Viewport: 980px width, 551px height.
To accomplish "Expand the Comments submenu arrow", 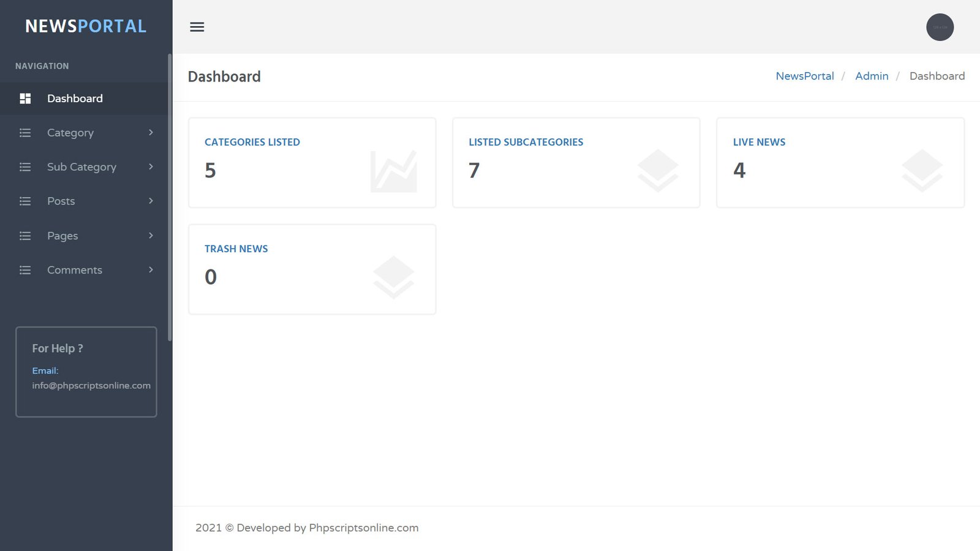I will coord(151,270).
